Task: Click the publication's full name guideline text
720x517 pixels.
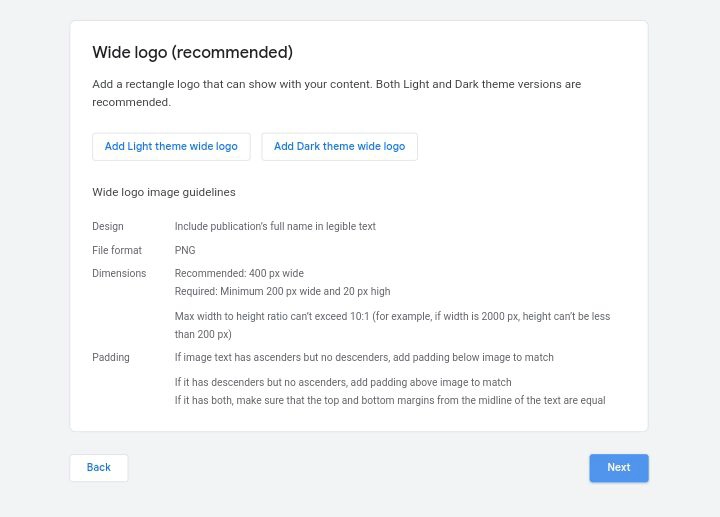Action: (x=275, y=227)
